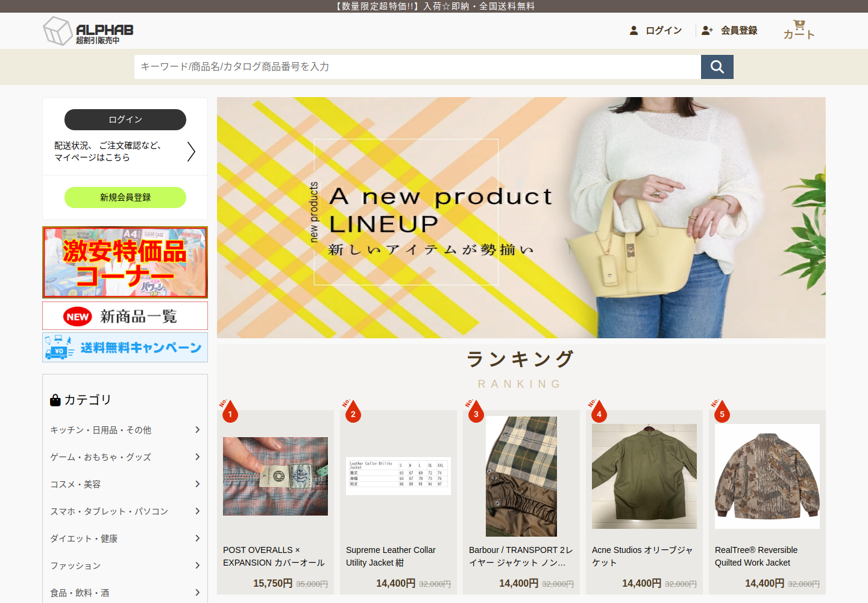Click ログイン link in header
Viewport: 868px width, 603px height.
point(664,30)
